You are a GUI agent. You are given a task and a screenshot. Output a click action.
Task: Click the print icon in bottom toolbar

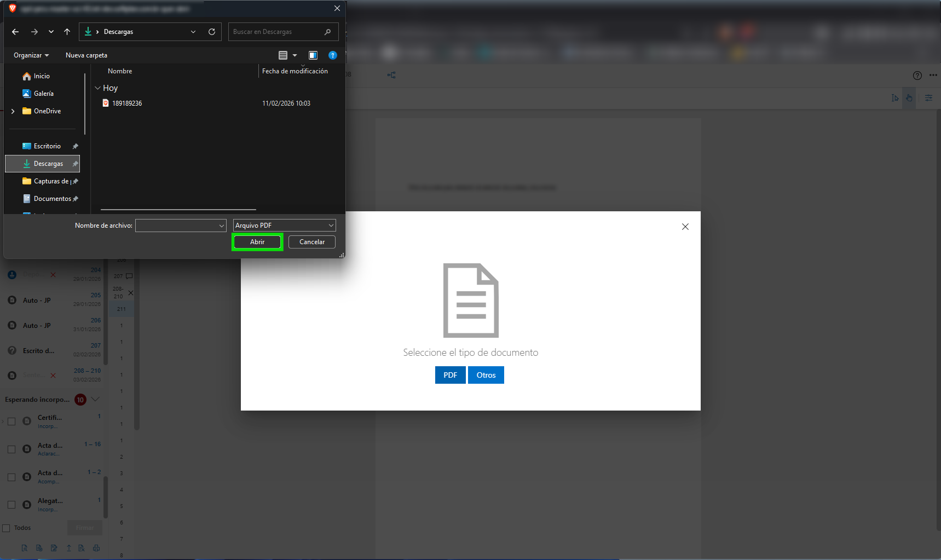tap(96, 548)
